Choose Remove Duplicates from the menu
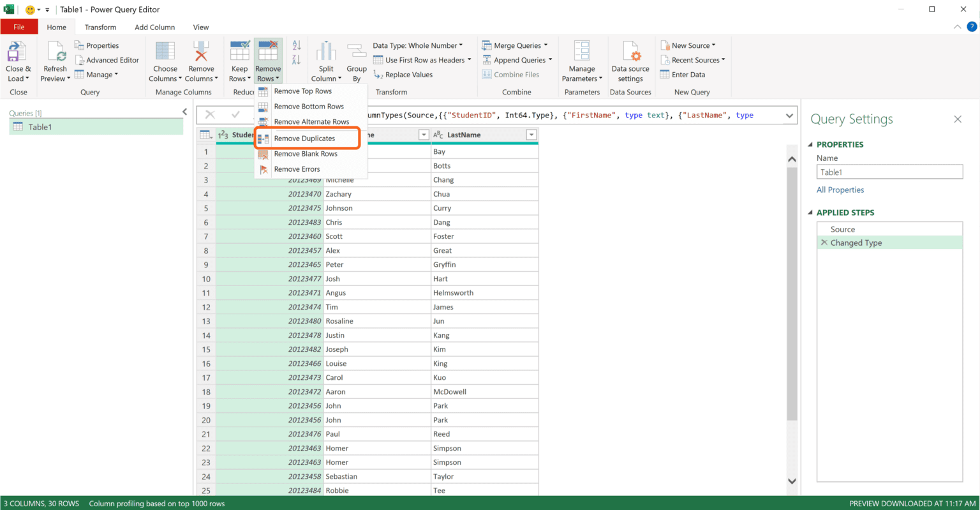980x510 pixels. (306, 138)
